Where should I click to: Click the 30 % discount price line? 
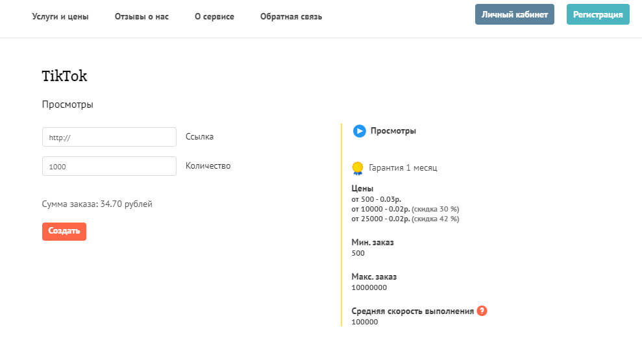tap(405, 209)
